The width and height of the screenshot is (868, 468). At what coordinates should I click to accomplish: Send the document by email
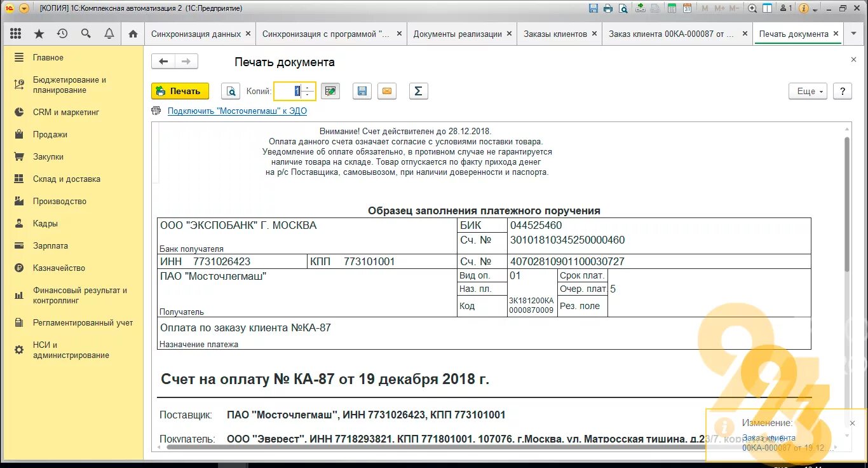coord(387,91)
